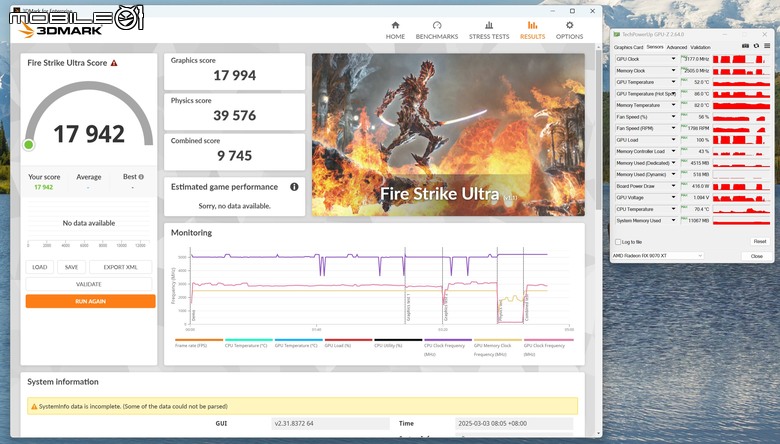Open the AMD Radeon RX 9070 XT selector
This screenshot has height=444, width=780.
pos(657,256)
